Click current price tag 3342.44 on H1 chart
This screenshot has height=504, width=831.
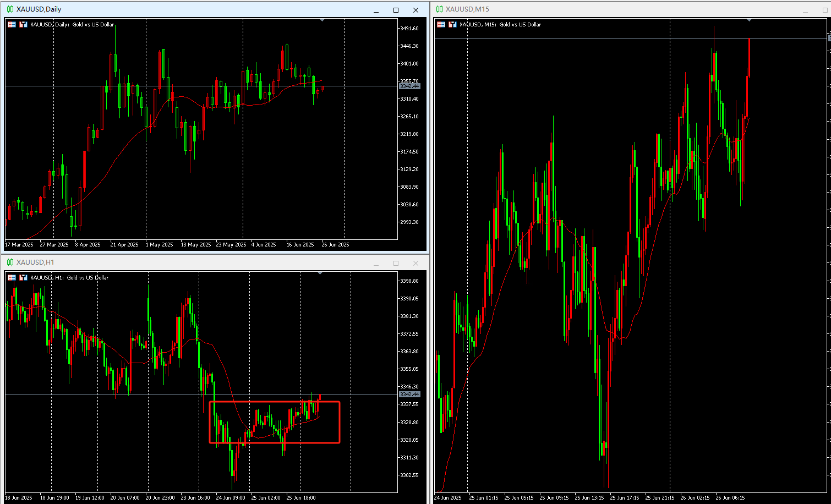(409, 395)
